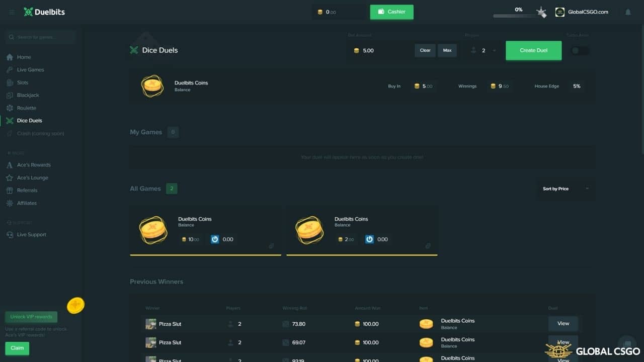Screen dimensions: 644x362
Task: Open the Players count dropdown
Action: pos(482,50)
